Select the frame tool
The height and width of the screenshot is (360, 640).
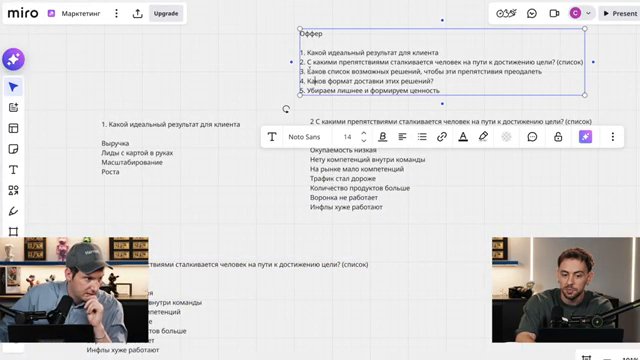13,232
